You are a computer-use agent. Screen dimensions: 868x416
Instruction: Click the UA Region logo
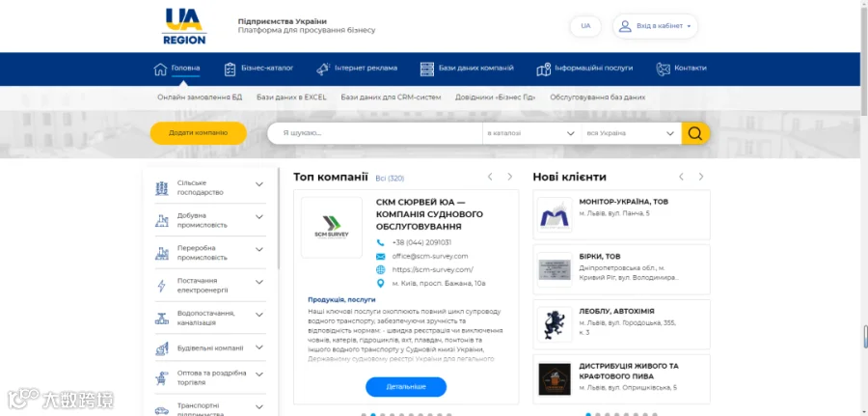[184, 26]
